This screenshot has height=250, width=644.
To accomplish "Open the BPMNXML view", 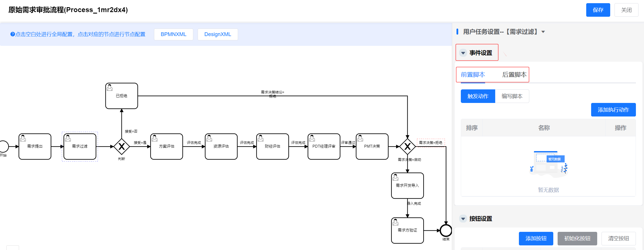I will pos(173,34).
